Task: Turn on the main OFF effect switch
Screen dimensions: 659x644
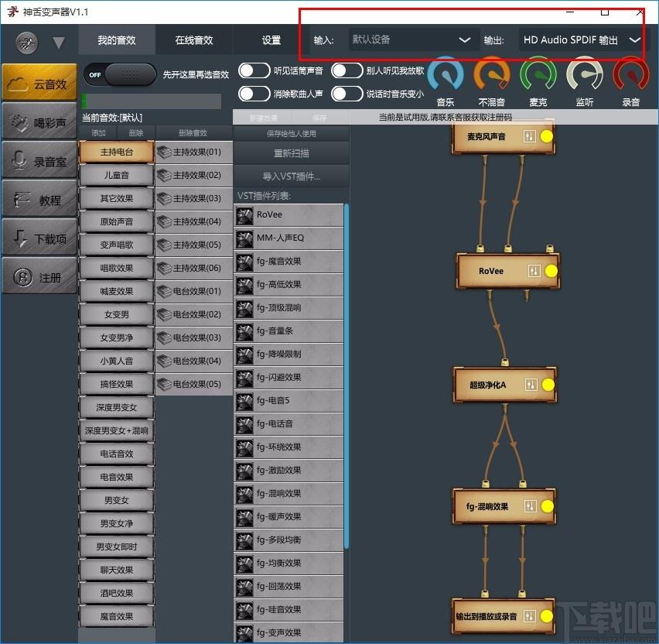Action: tap(120, 74)
